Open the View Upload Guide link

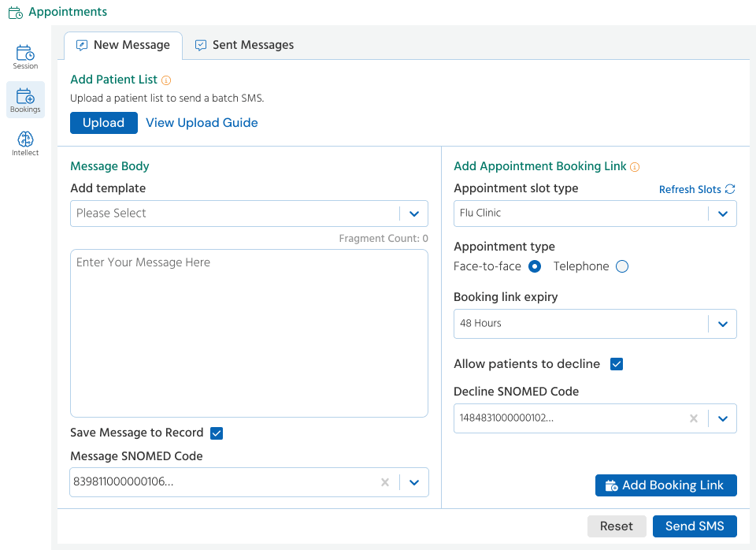click(202, 123)
